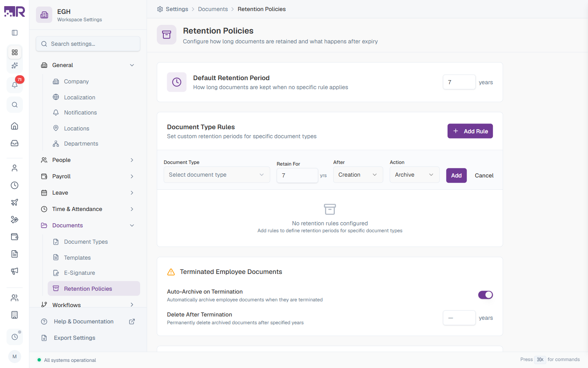Open the After Creation dropdown
The height and width of the screenshot is (368, 588).
click(x=358, y=175)
